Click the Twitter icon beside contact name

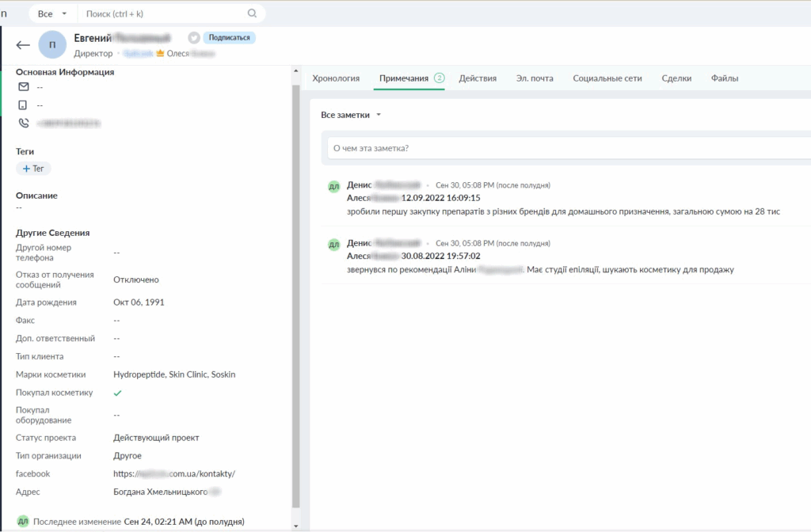pos(193,37)
